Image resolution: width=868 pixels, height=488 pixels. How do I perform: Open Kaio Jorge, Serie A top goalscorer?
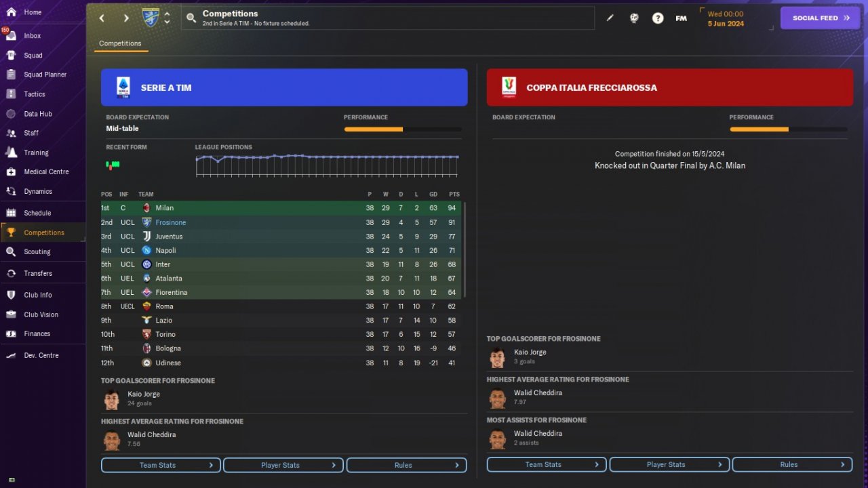(144, 394)
